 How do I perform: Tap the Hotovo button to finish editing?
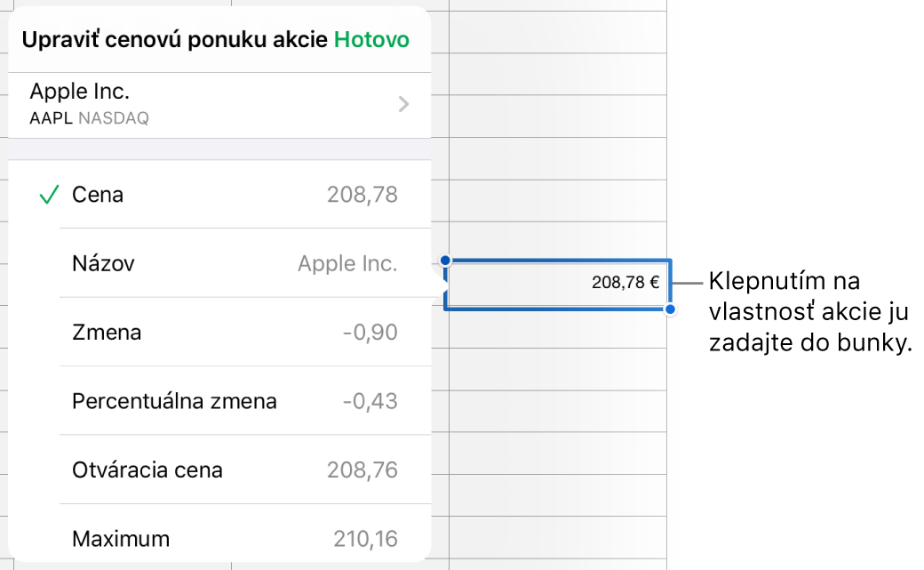[x=371, y=40]
